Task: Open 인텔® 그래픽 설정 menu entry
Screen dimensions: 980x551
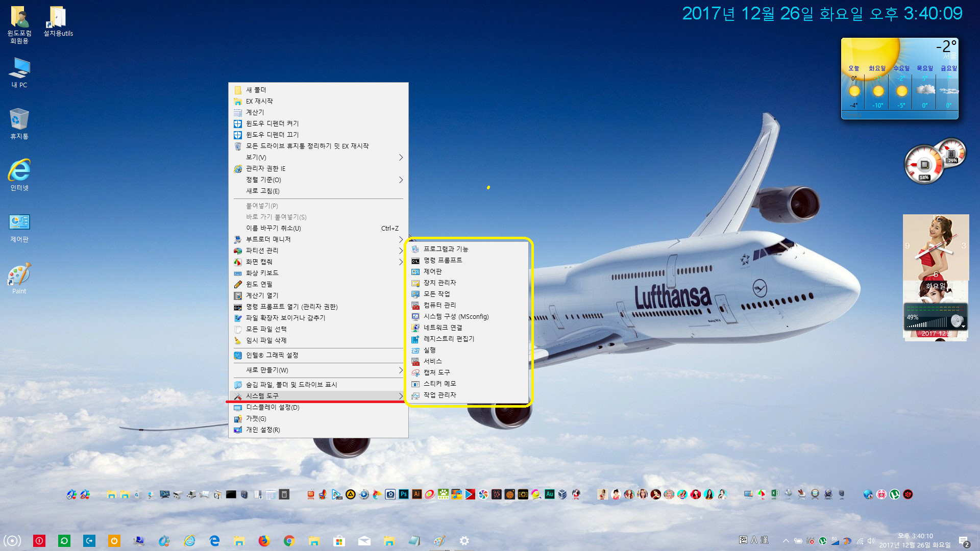Action: pos(318,355)
